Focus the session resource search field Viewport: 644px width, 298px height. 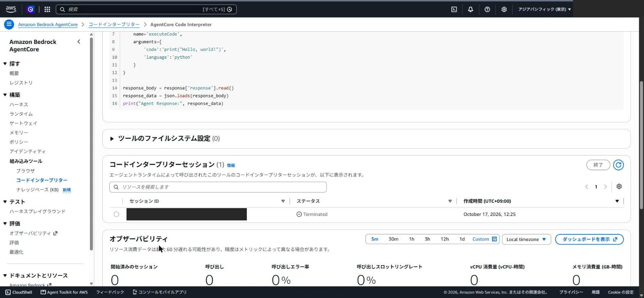[218, 187]
